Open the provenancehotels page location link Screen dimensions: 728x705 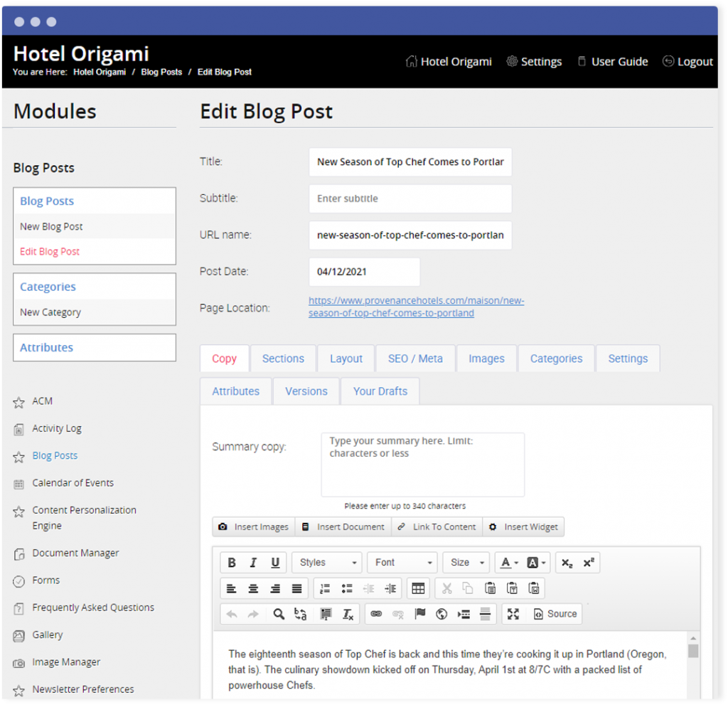[416, 307]
